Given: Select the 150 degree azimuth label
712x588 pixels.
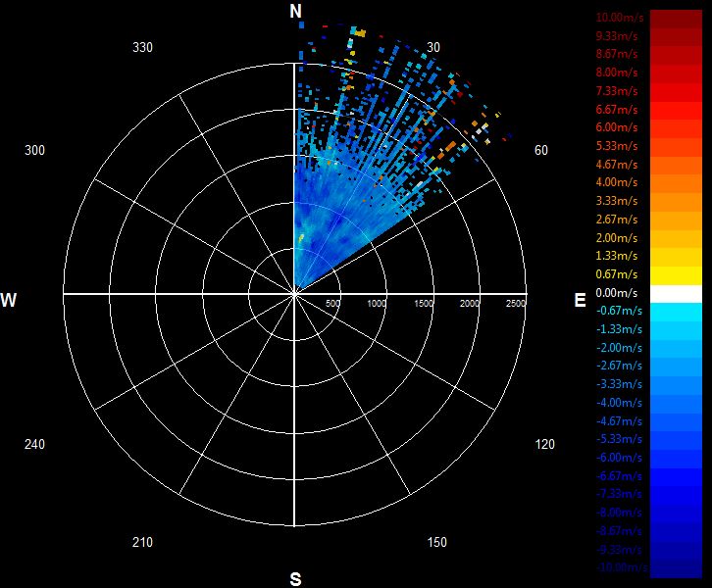Looking at the screenshot, I should click(x=436, y=542).
